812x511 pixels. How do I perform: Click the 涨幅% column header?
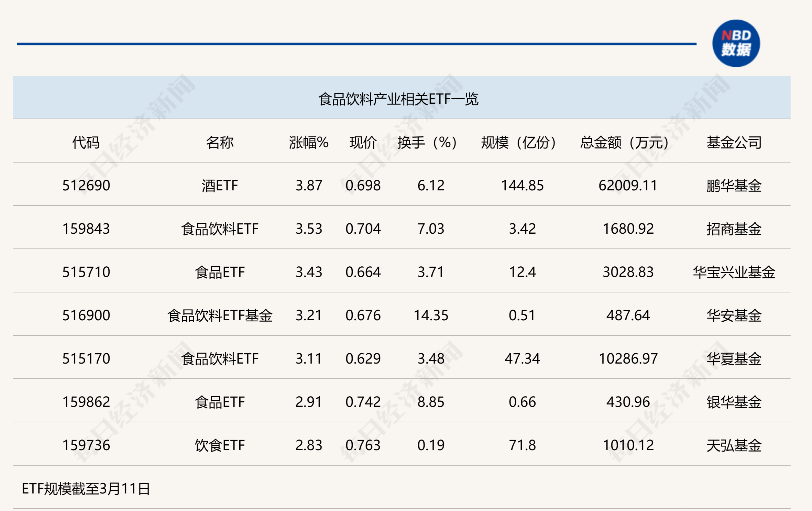(x=309, y=142)
